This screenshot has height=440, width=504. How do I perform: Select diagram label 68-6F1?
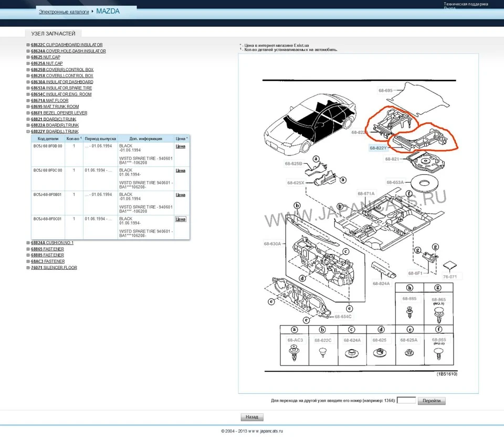(x=415, y=274)
